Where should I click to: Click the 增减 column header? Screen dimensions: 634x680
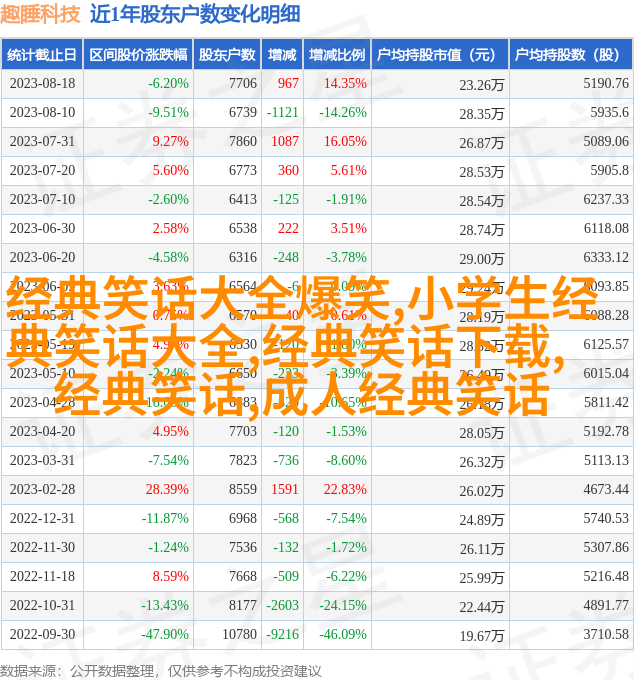282,55
